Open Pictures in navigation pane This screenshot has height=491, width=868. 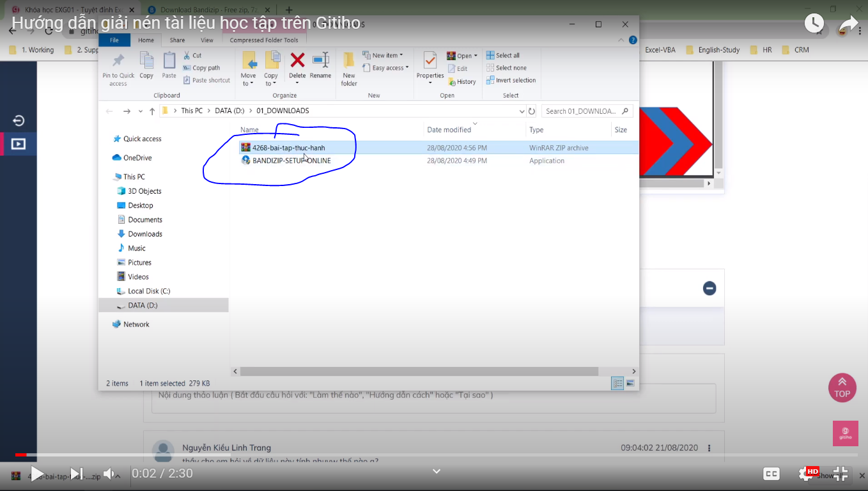point(134,263)
